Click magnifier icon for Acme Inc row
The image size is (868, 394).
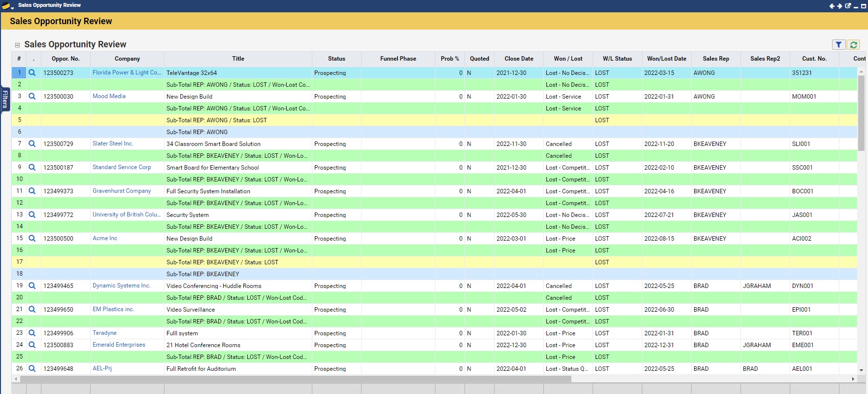pos(32,239)
